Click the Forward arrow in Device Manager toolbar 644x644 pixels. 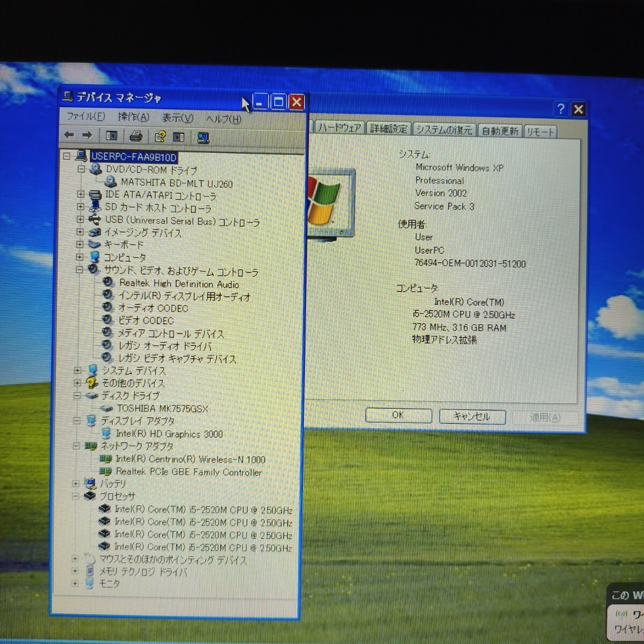pos(87,135)
